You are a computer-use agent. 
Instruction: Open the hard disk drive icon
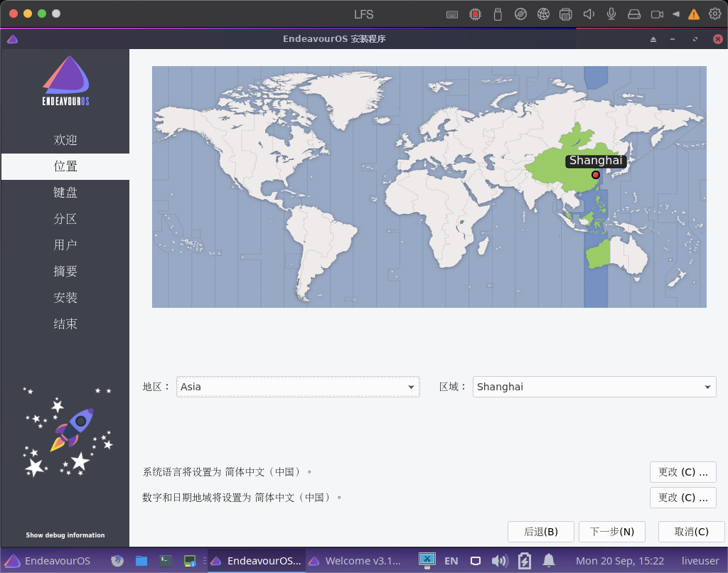(x=634, y=14)
